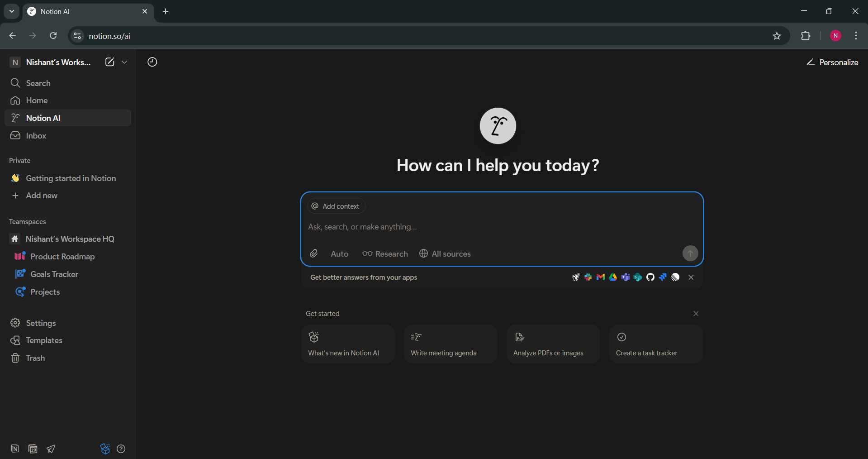Toggle All sources in the chat input
This screenshot has height=459, width=868.
pos(445,253)
